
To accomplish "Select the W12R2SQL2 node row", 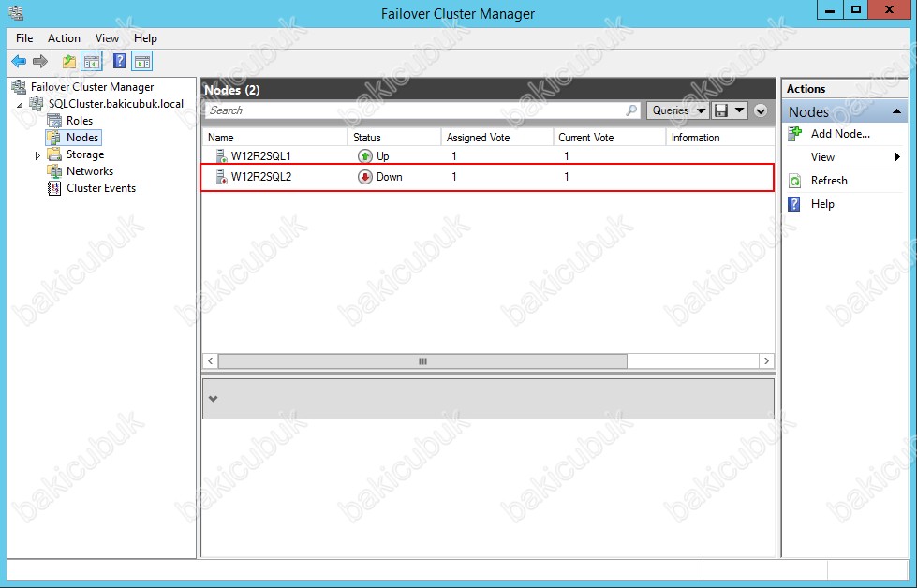I will tap(488, 177).
